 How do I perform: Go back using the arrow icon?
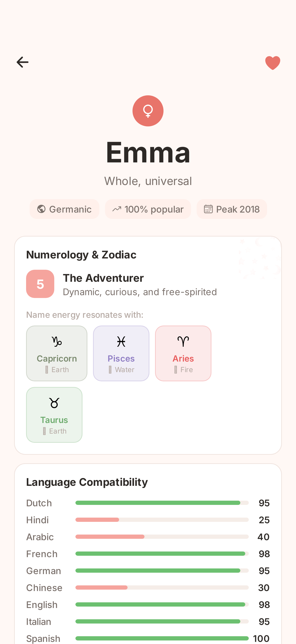point(23,62)
